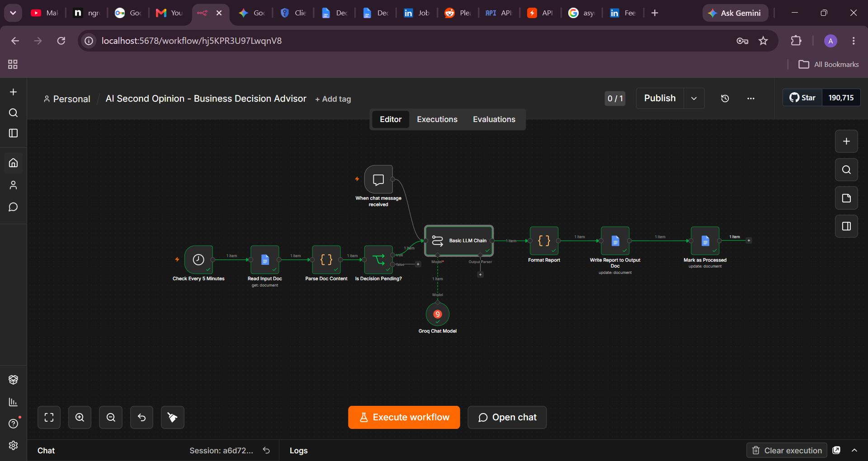Viewport: 868px width, 461px height.
Task: Click the Execute workflow button
Action: tap(404, 417)
